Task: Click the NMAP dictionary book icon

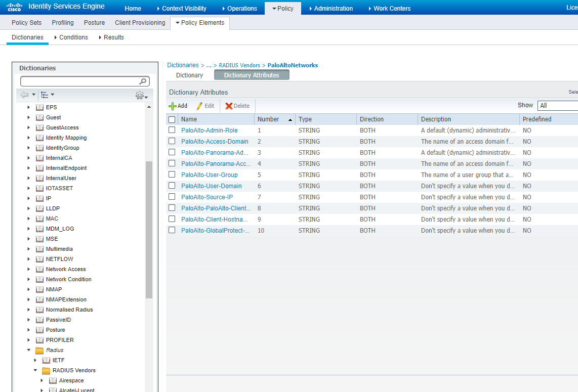Action: (x=40, y=289)
